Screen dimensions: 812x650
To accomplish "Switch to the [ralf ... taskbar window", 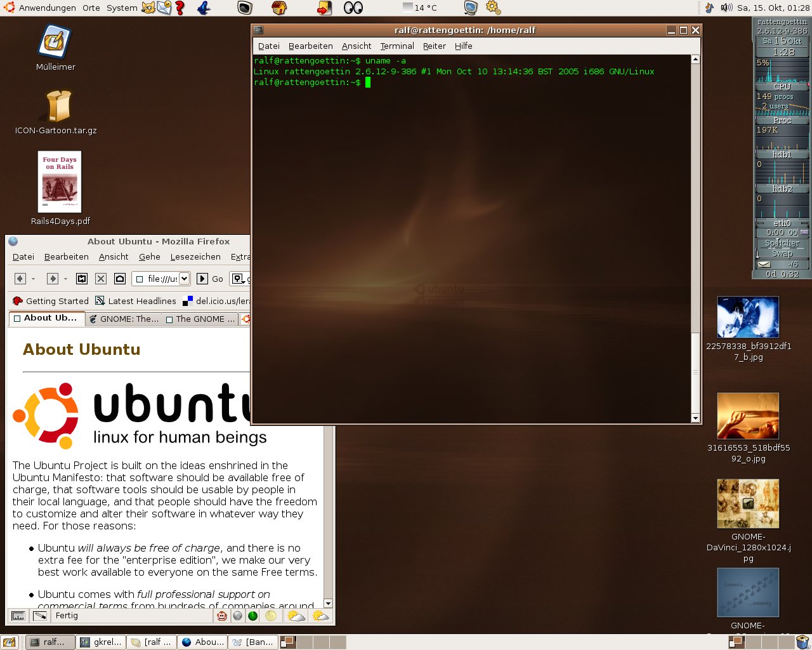I will (152, 642).
